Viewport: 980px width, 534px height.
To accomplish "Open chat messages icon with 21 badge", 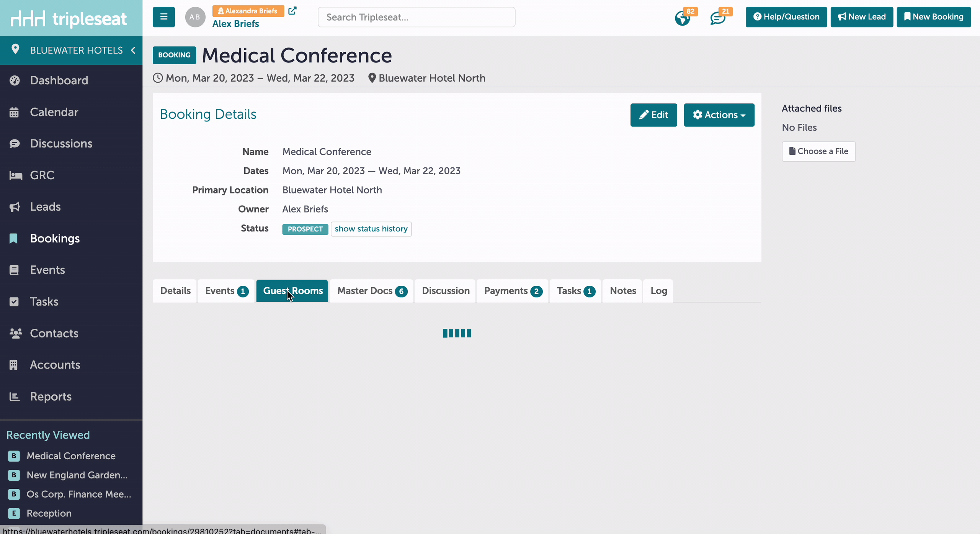I will tap(718, 18).
